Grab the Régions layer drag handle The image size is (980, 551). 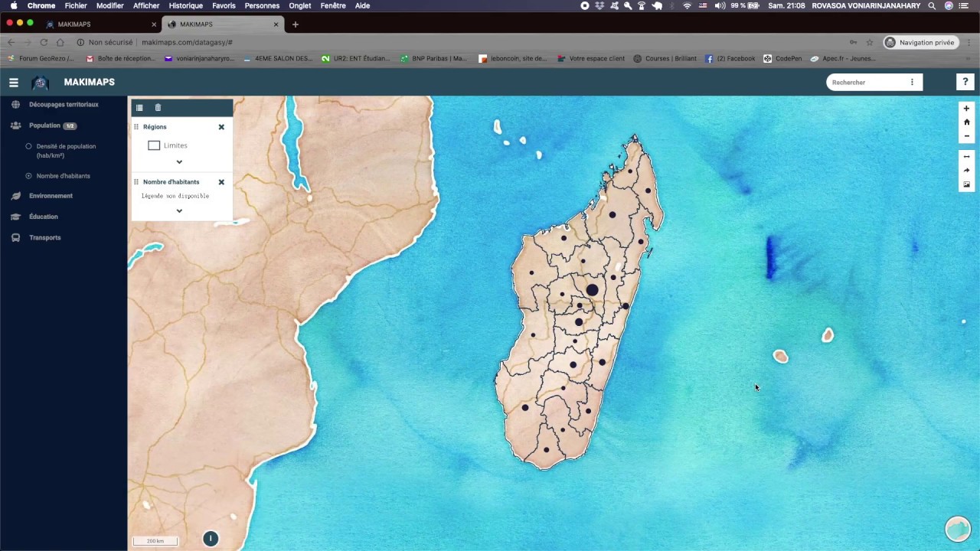tap(136, 127)
